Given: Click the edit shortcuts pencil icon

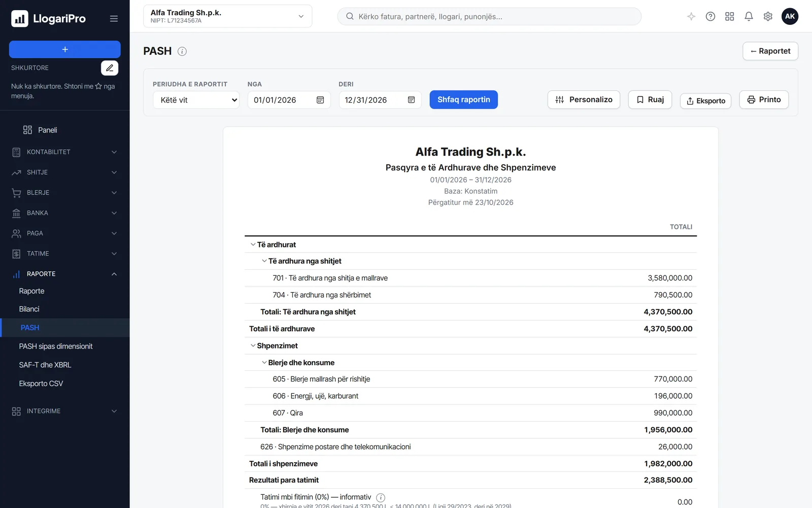Looking at the screenshot, I should (110, 68).
